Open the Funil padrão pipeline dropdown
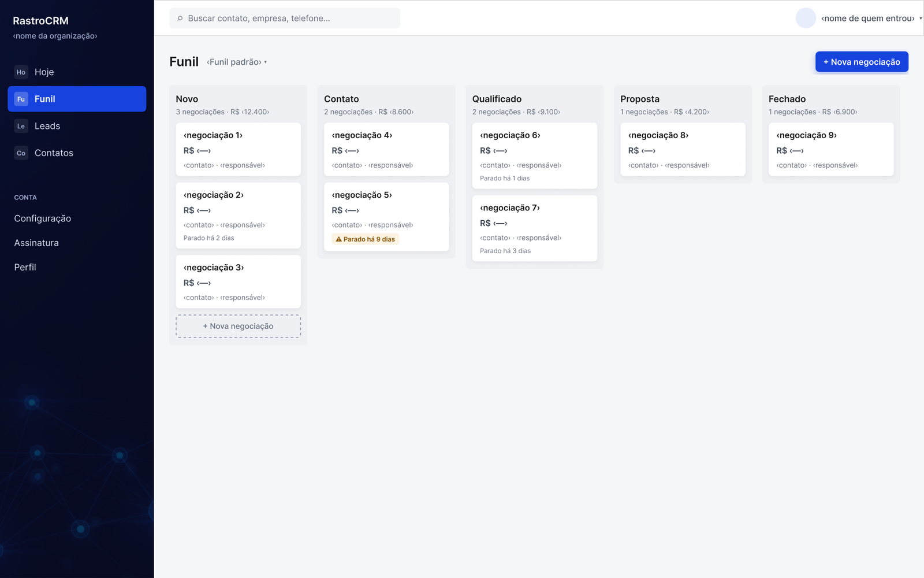 click(x=237, y=62)
